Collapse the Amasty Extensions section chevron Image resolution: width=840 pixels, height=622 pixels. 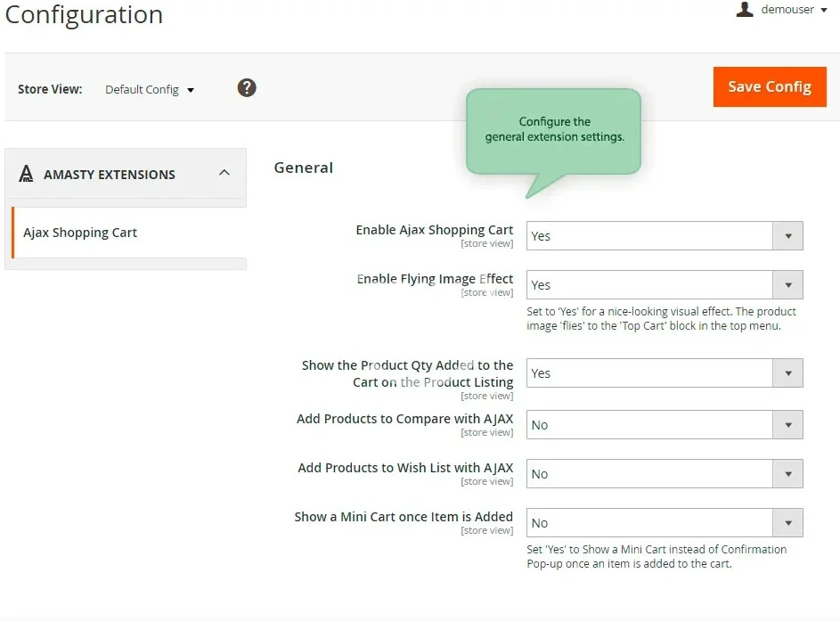224,173
